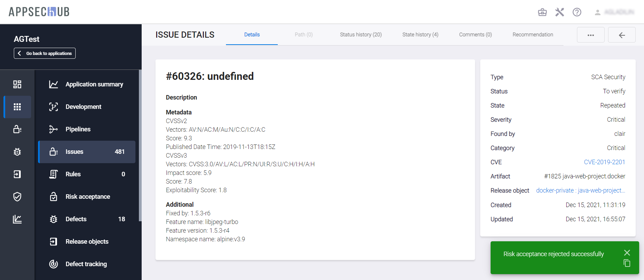This screenshot has width=644, height=280.
Task: Open the user account menu in header
Action: click(x=615, y=12)
